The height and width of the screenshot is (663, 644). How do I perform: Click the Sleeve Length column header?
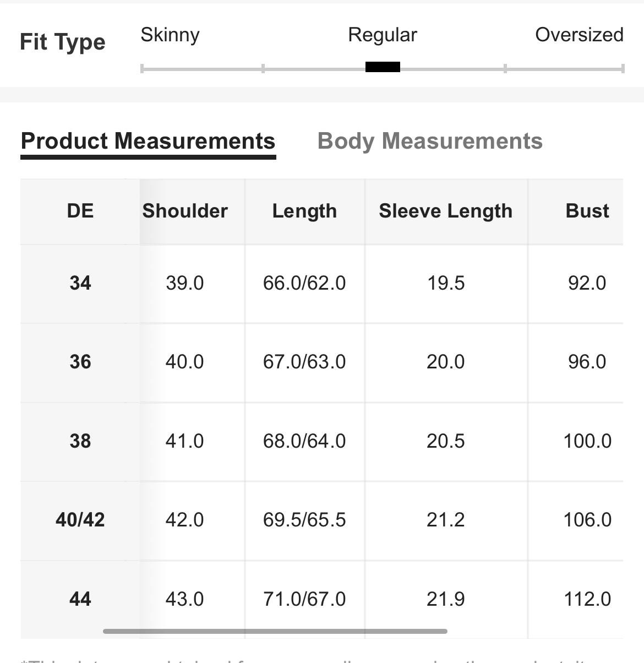point(446,211)
